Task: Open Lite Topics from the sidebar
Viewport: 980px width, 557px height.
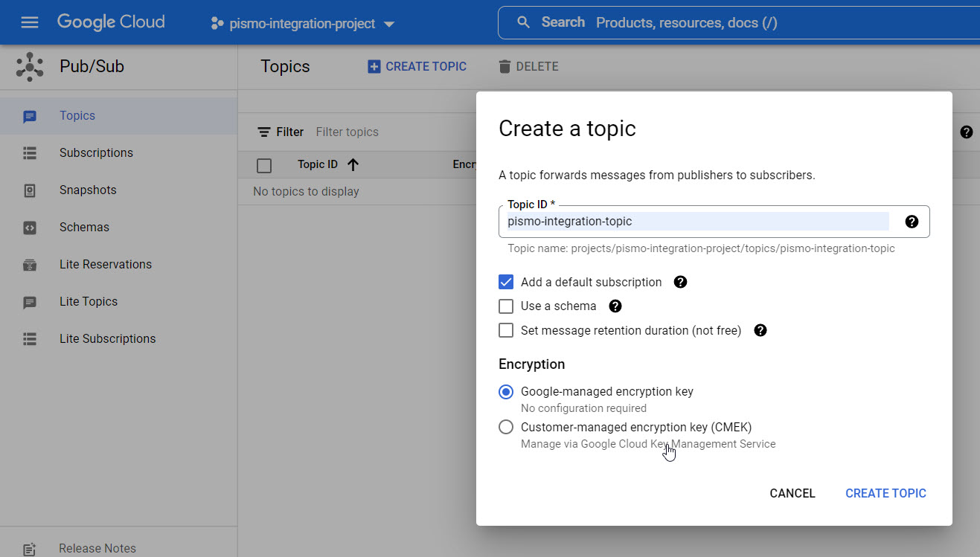Action: [119, 302]
